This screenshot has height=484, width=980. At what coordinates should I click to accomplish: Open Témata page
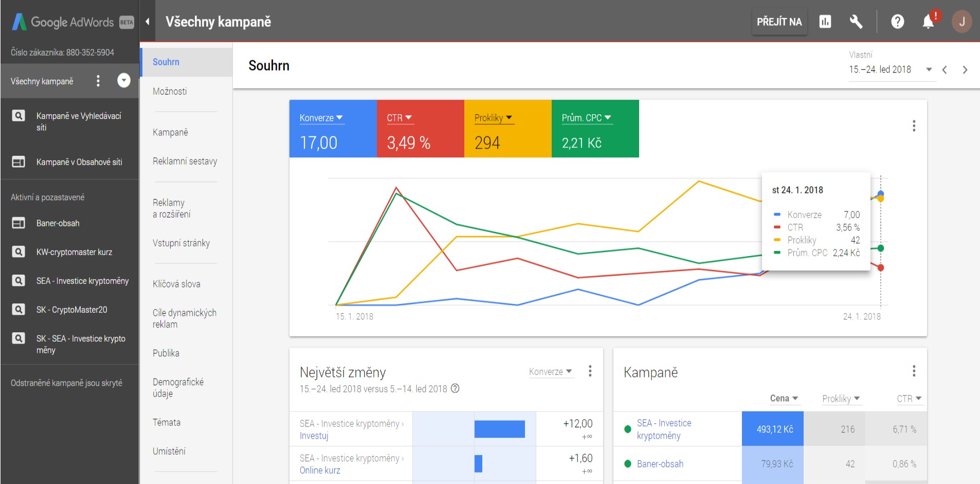tap(167, 422)
